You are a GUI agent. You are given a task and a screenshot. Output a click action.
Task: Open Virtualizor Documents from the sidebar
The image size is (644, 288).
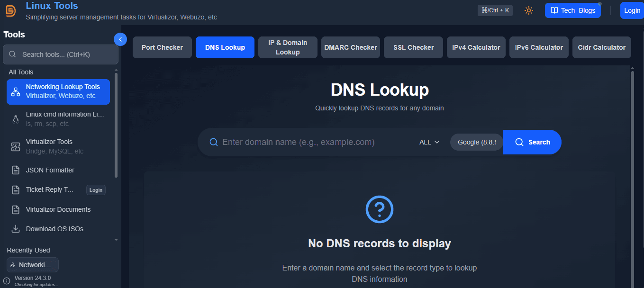[58, 209]
